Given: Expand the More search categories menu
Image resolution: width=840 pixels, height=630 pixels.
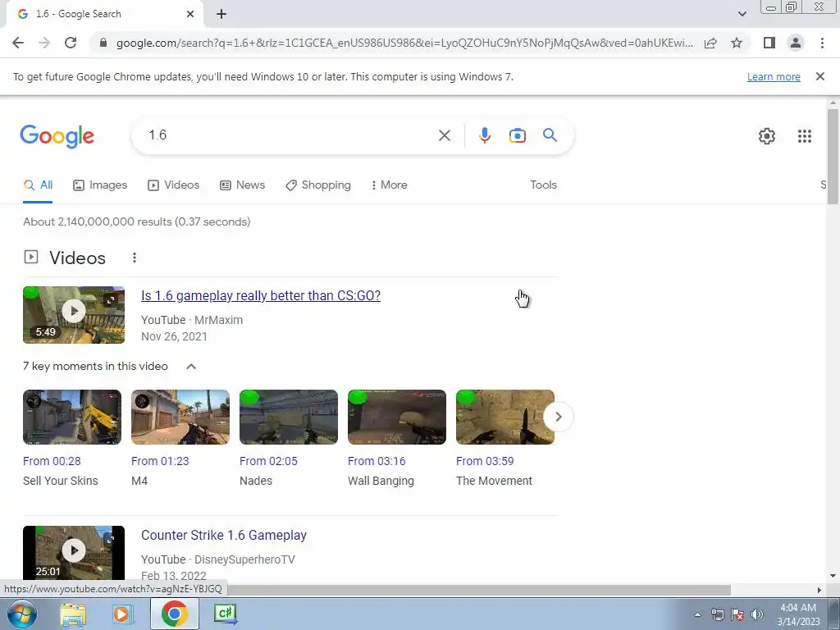Looking at the screenshot, I should pos(389,185).
